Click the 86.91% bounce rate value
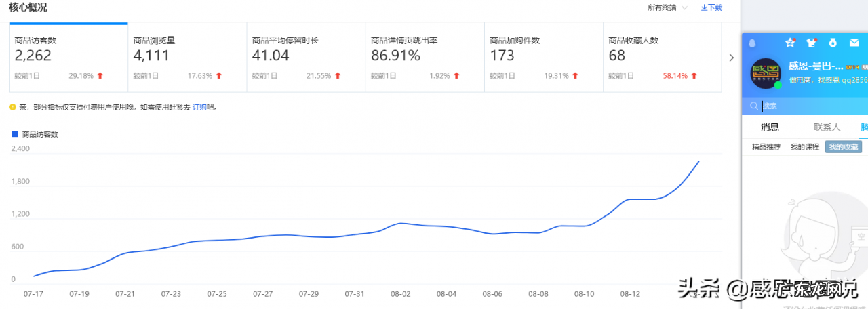 (395, 56)
